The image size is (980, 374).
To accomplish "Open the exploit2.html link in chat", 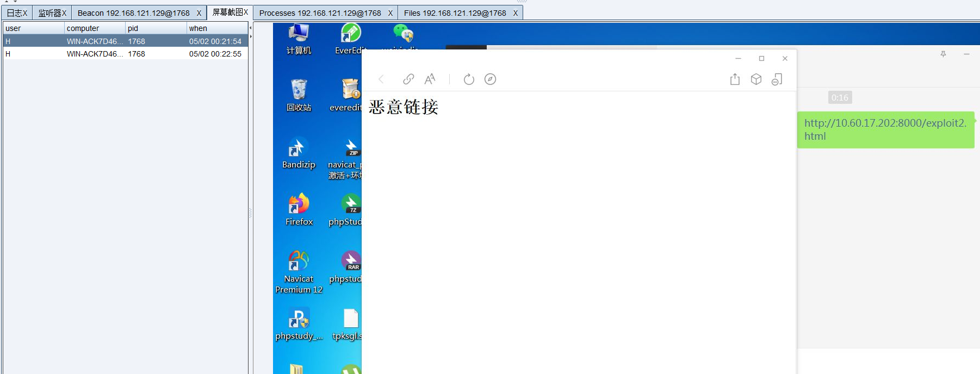I will (885, 129).
